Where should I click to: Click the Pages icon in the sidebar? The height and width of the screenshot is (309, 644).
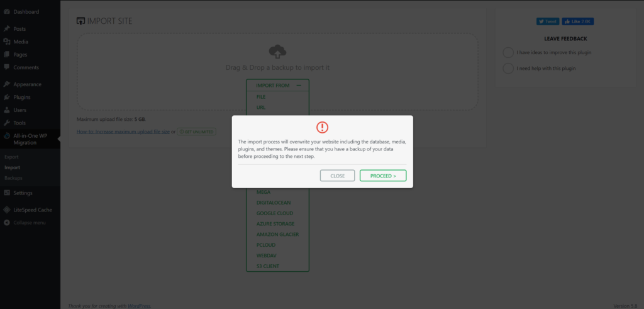(6, 55)
